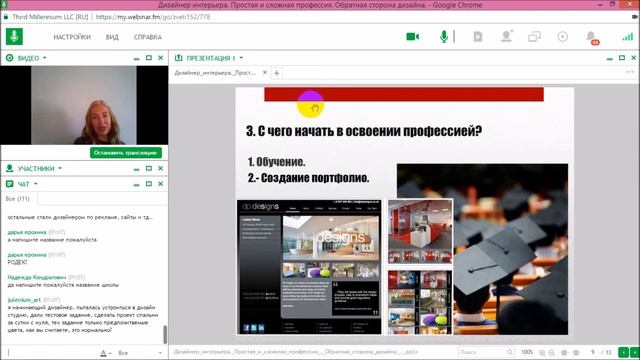The width and height of the screenshot is (640, 360).
Task: Click the 100% zoom value
Action: point(527,352)
